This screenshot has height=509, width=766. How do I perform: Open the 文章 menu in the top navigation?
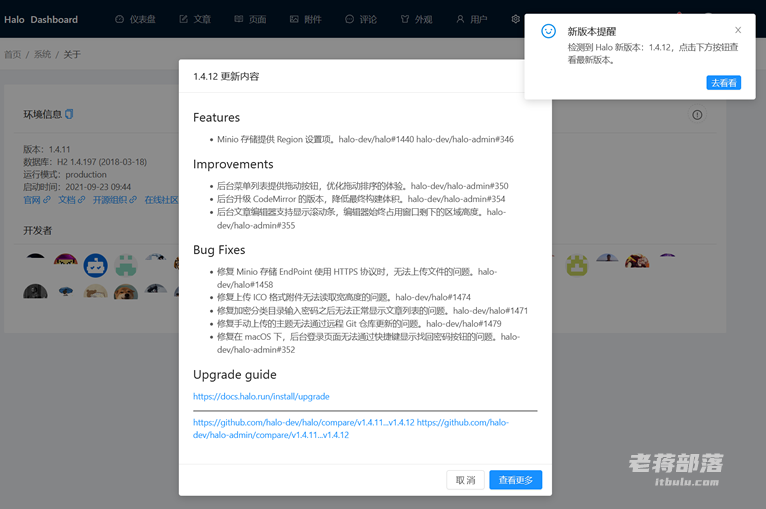(x=195, y=19)
